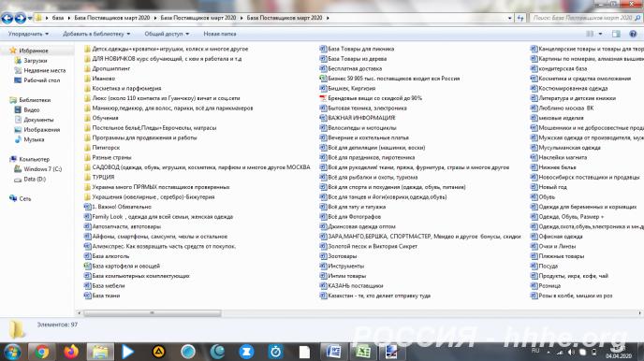This screenshot has width=644, height=361.
Task: Open the Изображения library
Action: pyautogui.click(x=41, y=130)
